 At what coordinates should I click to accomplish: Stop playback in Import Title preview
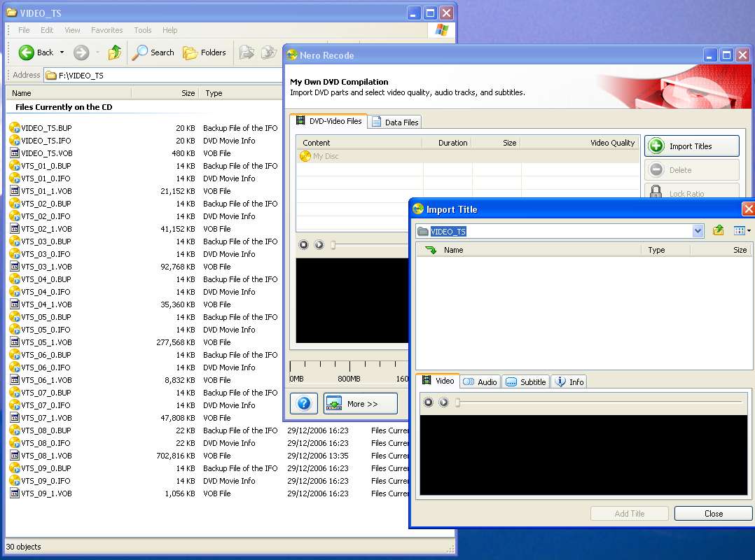(428, 402)
